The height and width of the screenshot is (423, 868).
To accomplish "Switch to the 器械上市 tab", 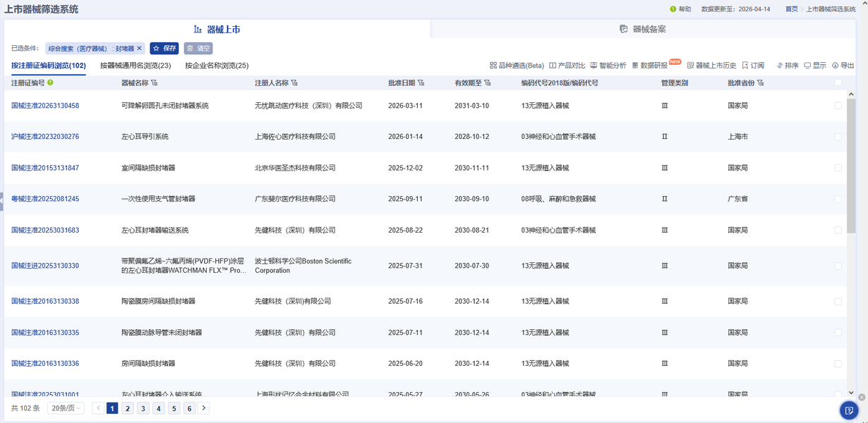I will click(217, 30).
